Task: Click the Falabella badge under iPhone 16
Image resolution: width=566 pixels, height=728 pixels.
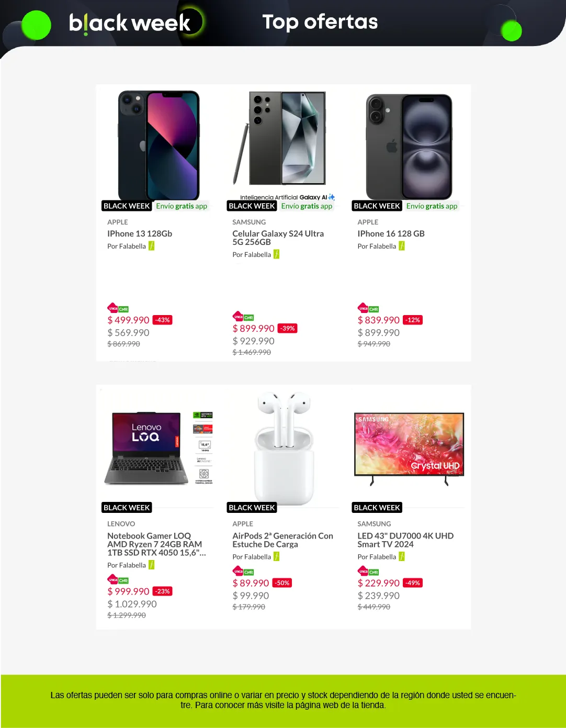Action: (x=402, y=246)
